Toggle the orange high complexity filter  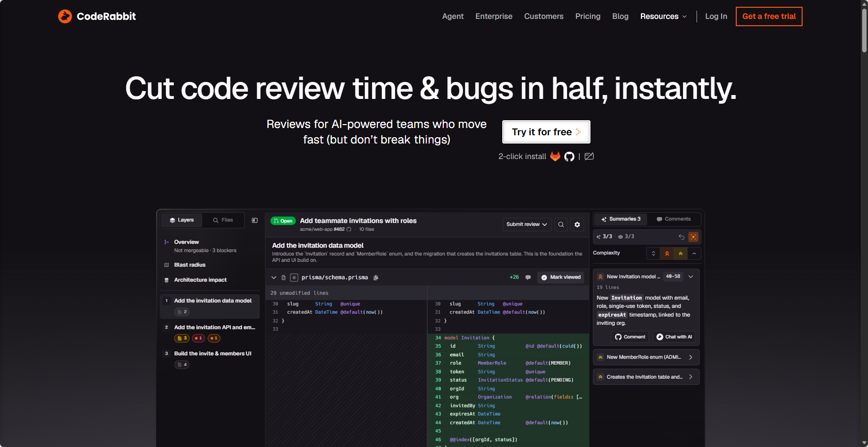tap(667, 253)
